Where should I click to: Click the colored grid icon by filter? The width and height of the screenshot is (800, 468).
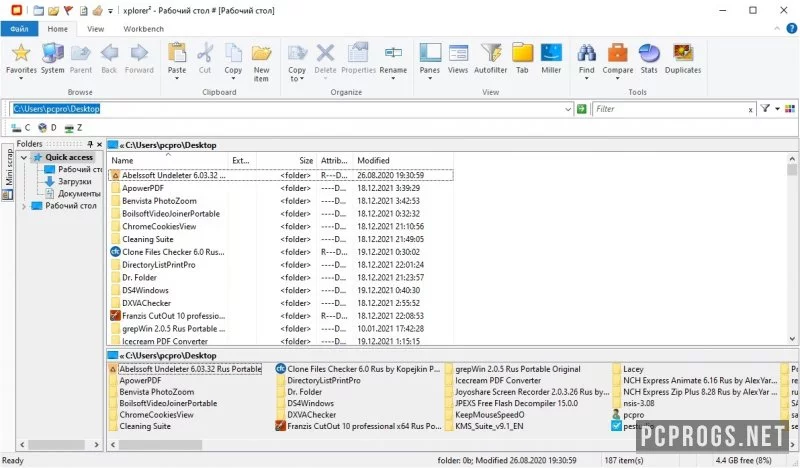(x=790, y=108)
